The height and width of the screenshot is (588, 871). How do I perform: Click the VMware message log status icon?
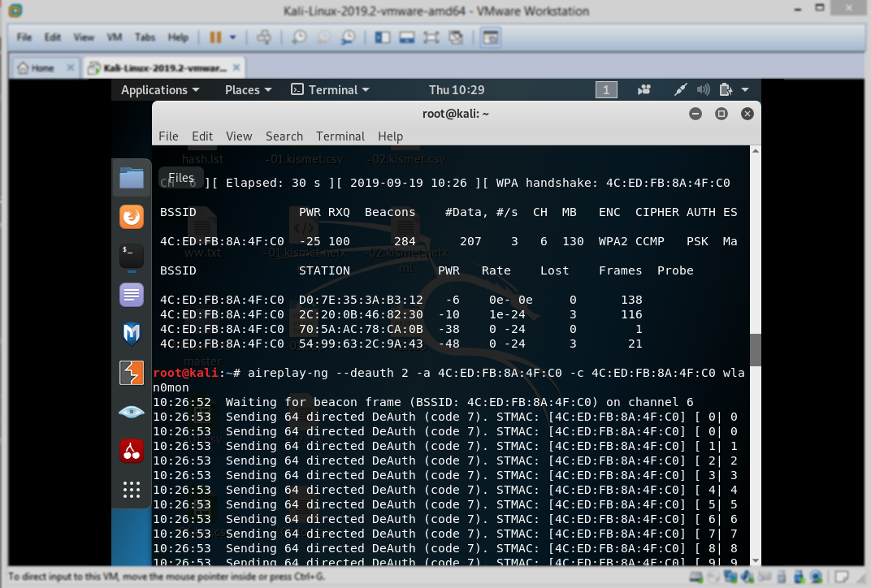pos(842,577)
